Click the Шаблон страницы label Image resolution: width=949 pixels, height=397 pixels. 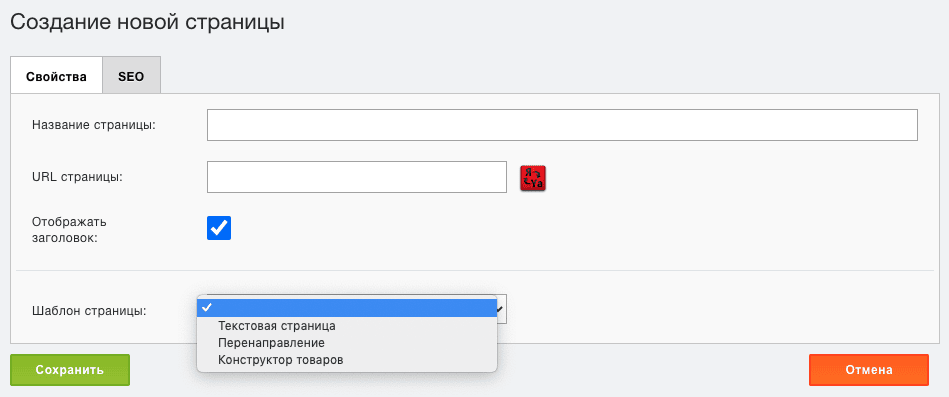[88, 312]
